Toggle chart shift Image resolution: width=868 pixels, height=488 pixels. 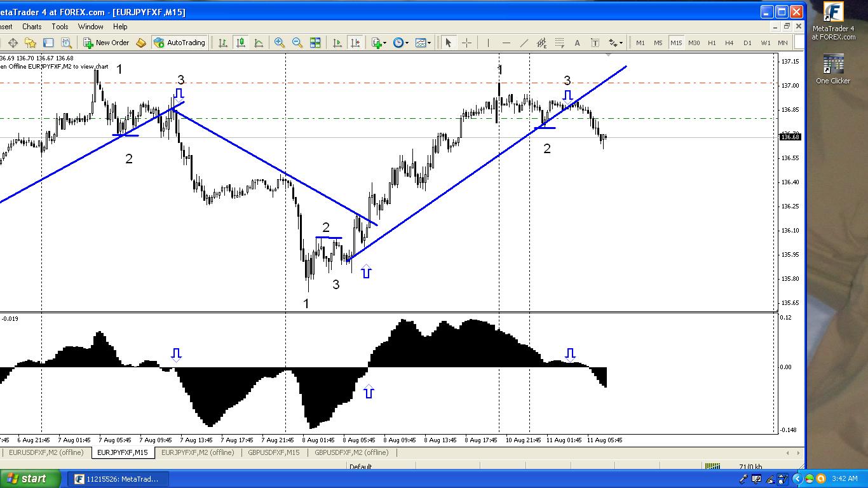(x=355, y=43)
